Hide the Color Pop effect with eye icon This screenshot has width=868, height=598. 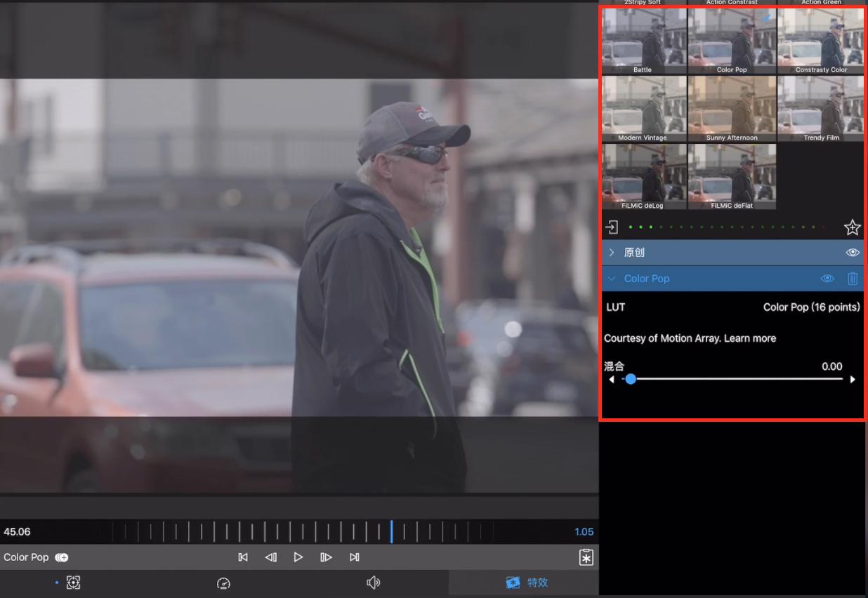(827, 279)
